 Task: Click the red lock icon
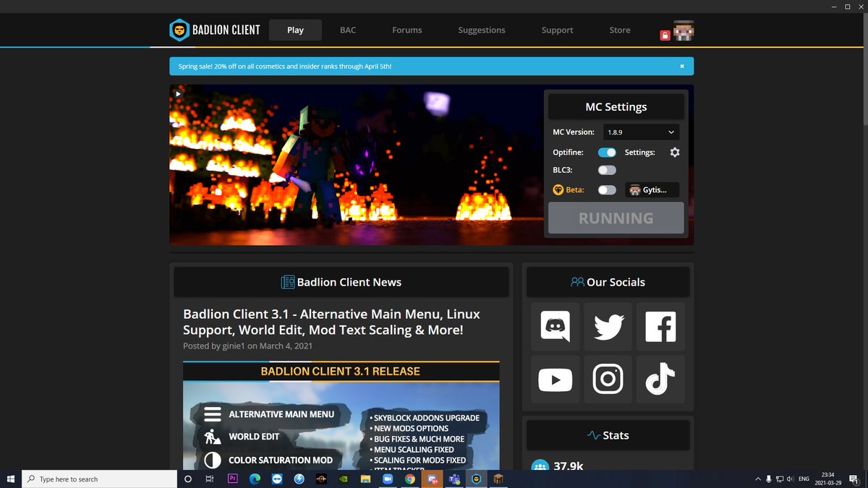pyautogui.click(x=665, y=35)
